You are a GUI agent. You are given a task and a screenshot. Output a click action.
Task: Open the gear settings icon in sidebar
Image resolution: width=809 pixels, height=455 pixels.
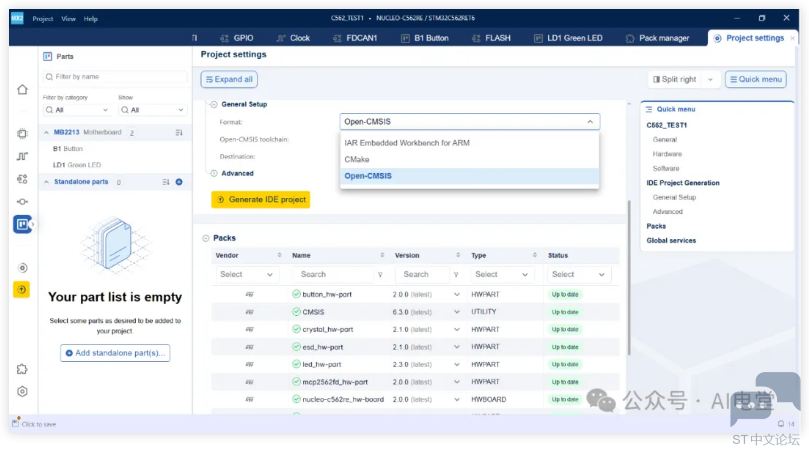(22, 391)
